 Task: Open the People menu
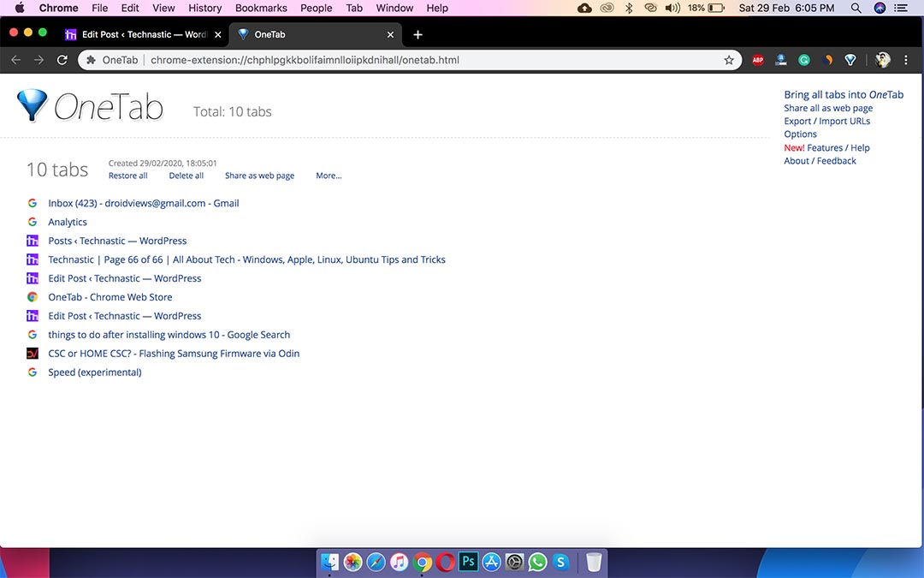click(x=317, y=9)
